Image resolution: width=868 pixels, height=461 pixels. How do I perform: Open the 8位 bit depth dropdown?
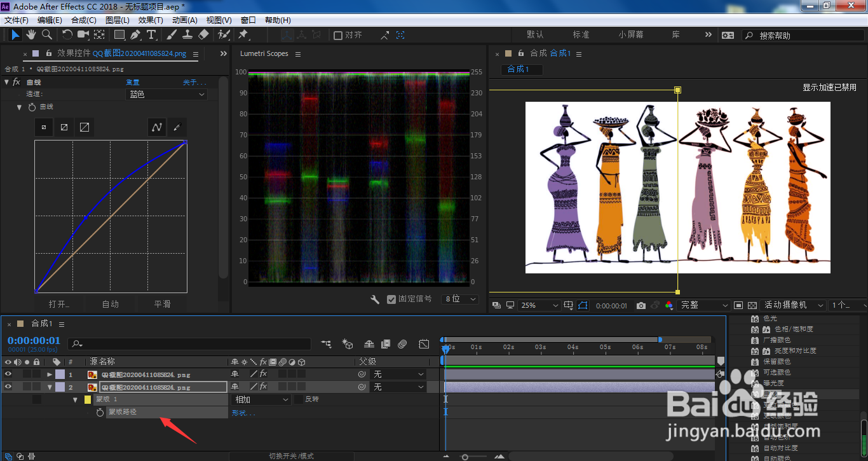[460, 299]
